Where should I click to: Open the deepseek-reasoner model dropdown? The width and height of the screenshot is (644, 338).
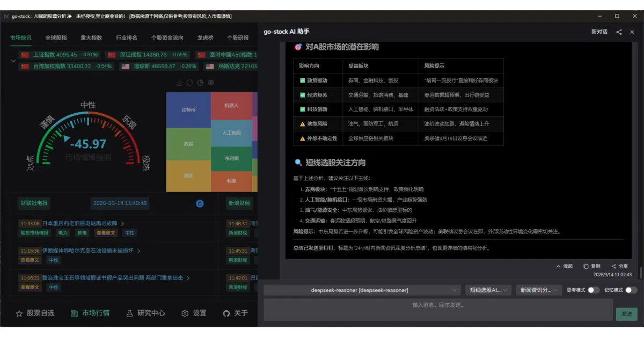(x=362, y=290)
